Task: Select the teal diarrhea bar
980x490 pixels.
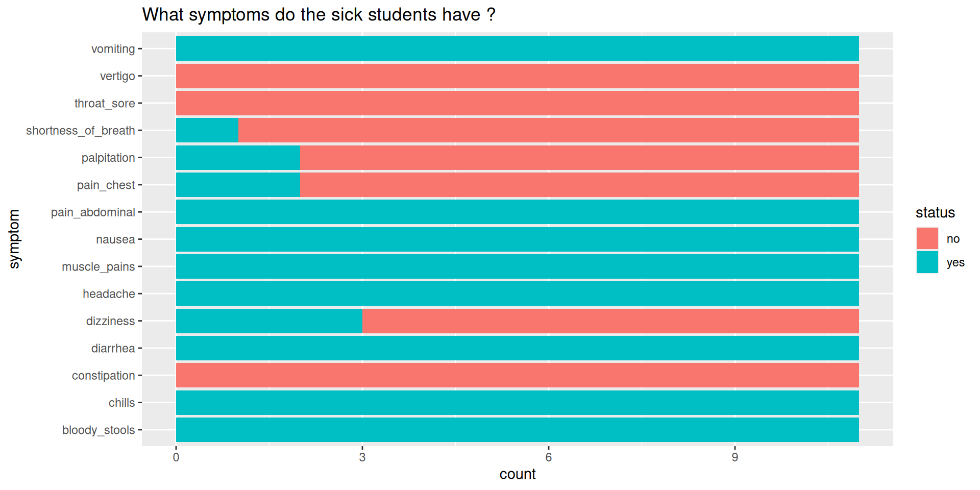Action: point(517,348)
